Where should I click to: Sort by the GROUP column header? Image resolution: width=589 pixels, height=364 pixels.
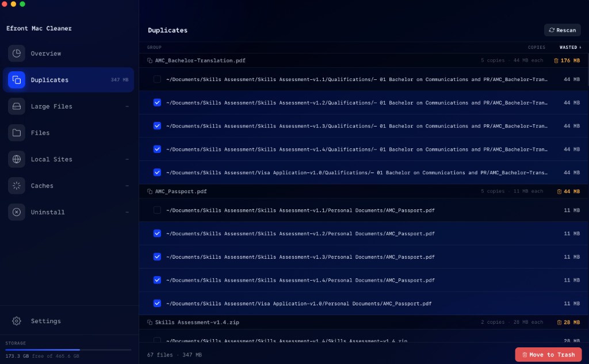154,47
